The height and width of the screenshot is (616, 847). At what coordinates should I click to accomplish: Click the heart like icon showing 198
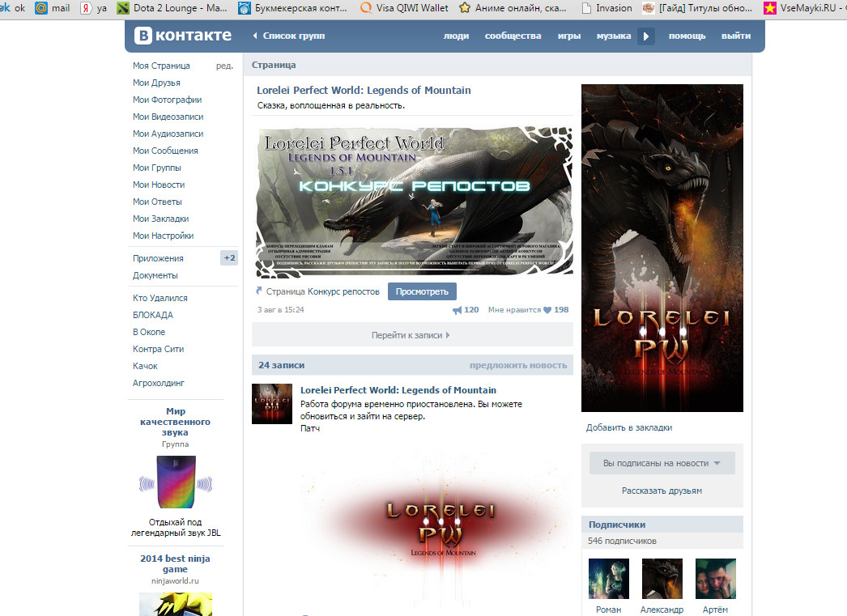pyautogui.click(x=547, y=310)
